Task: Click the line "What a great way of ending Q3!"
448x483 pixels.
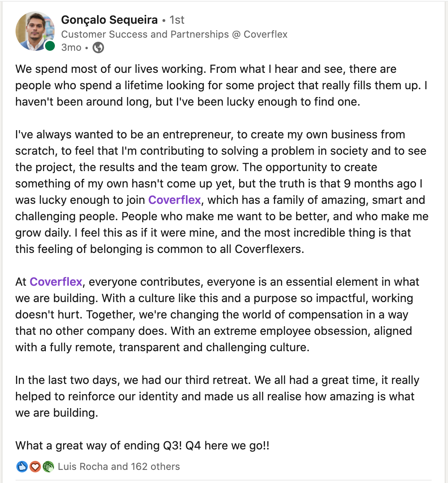Action: coord(99,446)
